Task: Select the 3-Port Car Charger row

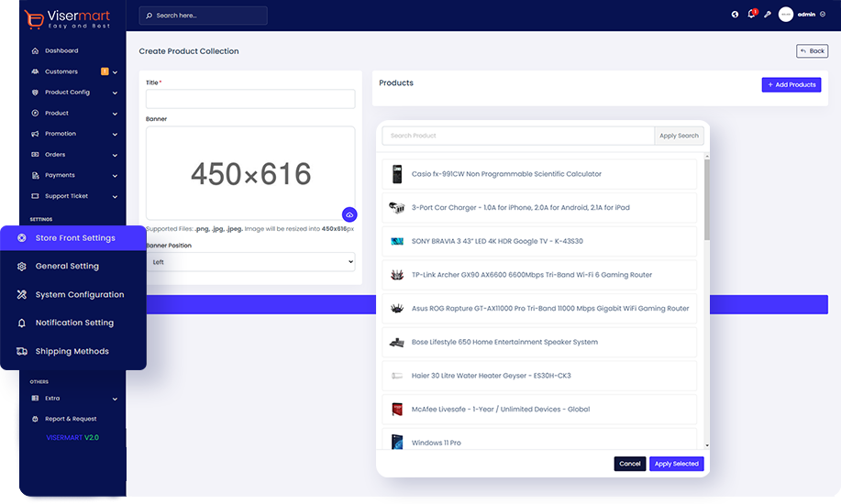Action: point(539,207)
